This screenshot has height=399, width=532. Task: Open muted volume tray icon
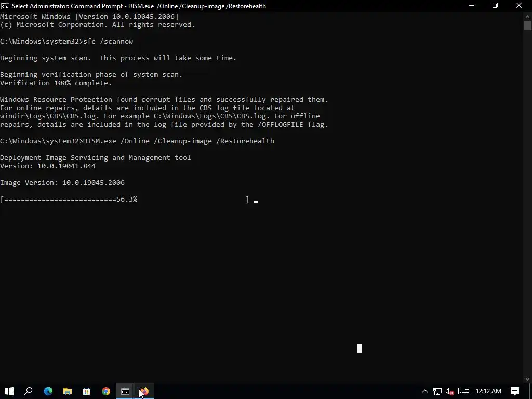click(450, 391)
